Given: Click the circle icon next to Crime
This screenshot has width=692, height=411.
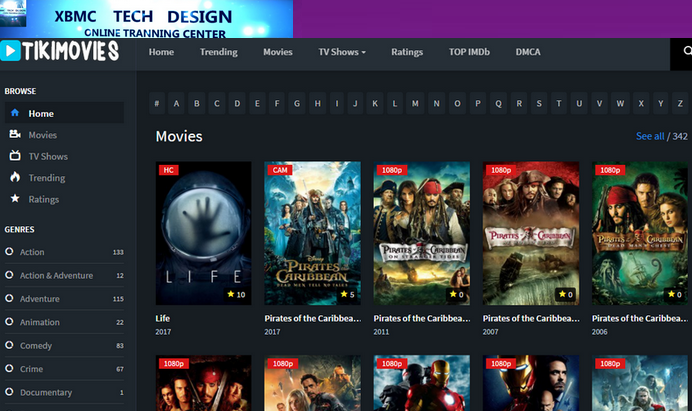Looking at the screenshot, I should pos(9,368).
